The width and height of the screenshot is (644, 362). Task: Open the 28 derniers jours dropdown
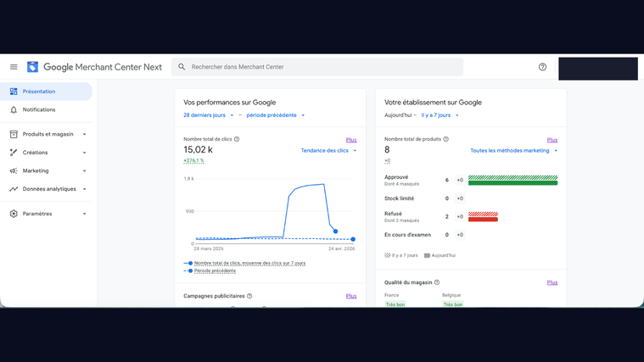tap(208, 115)
